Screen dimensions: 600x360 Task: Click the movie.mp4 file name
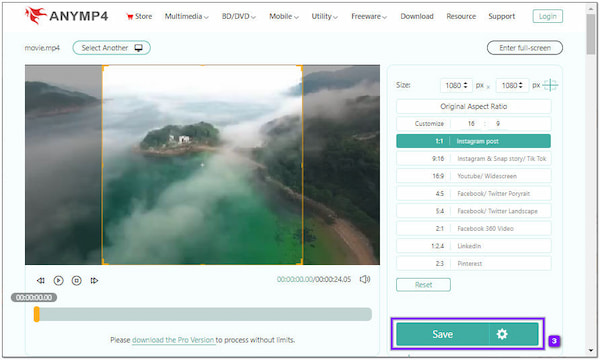(x=42, y=48)
